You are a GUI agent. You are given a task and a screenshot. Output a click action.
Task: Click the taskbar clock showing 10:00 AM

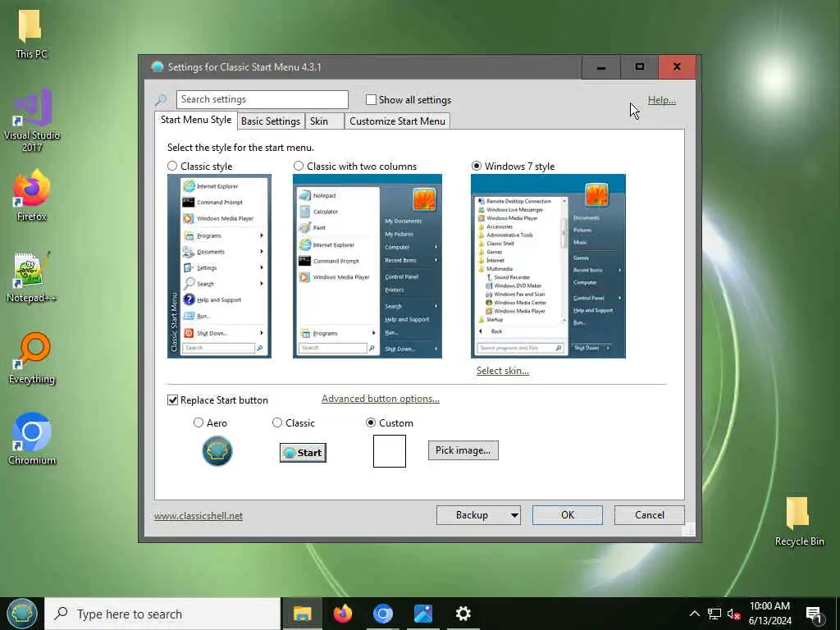pyautogui.click(x=769, y=614)
